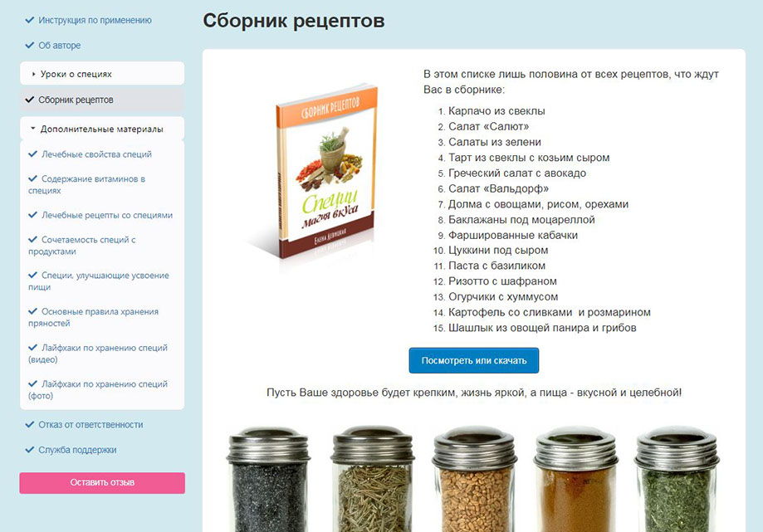Click Посмотреть или скачать button
763x532 pixels.
[x=474, y=360]
